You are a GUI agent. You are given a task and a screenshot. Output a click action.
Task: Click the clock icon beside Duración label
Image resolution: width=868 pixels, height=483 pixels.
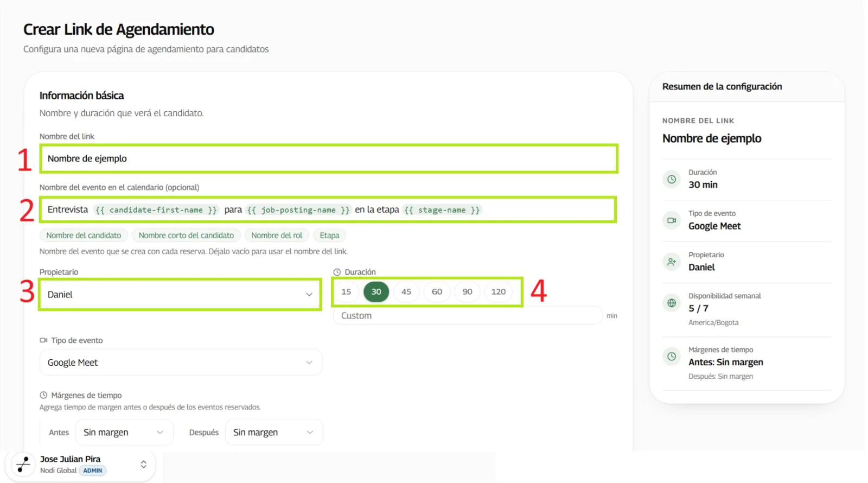point(337,272)
